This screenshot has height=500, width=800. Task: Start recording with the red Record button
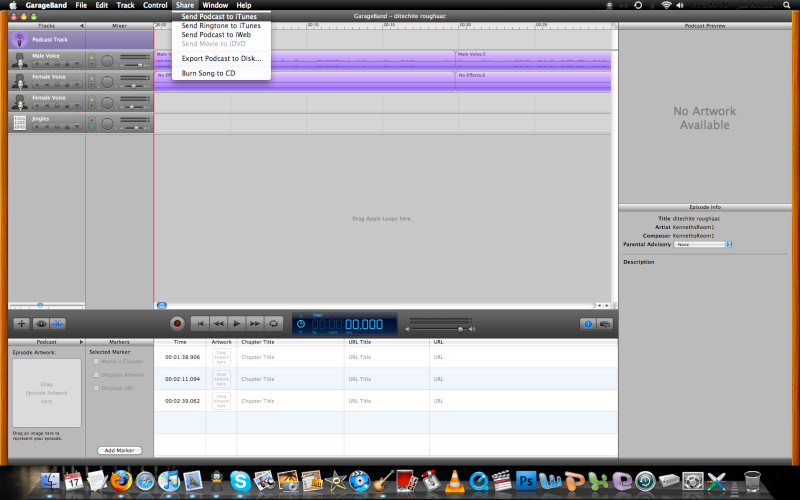pyautogui.click(x=177, y=323)
